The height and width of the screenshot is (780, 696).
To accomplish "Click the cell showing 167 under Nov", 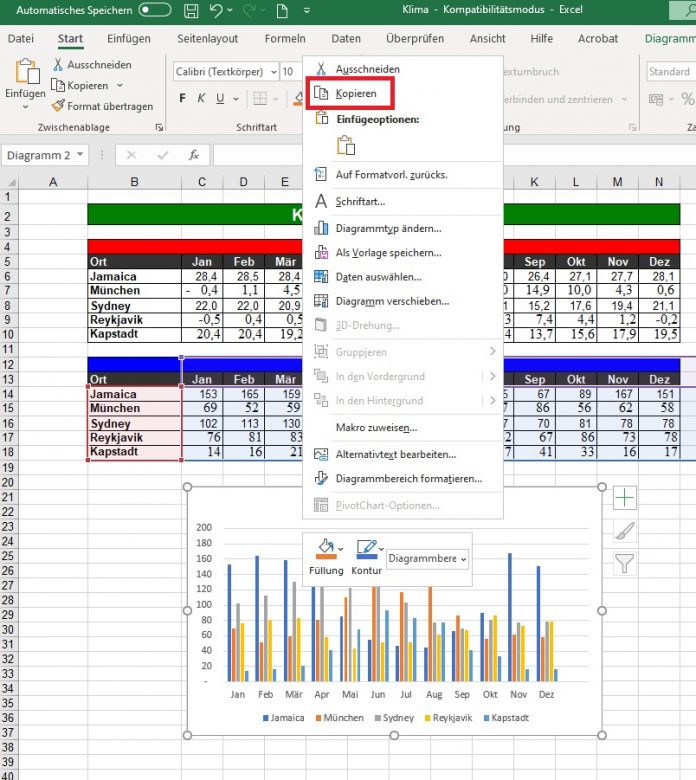I will (x=617, y=394).
